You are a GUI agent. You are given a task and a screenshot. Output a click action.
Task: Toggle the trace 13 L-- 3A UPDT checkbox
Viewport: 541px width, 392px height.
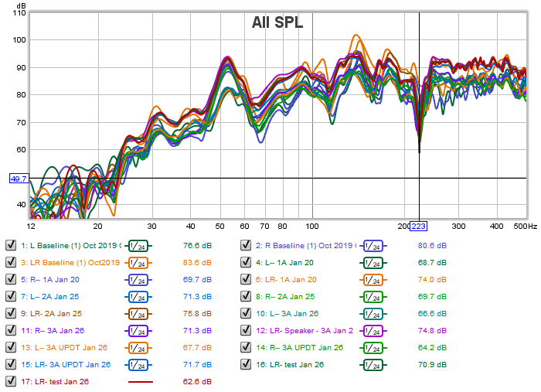[11, 348]
